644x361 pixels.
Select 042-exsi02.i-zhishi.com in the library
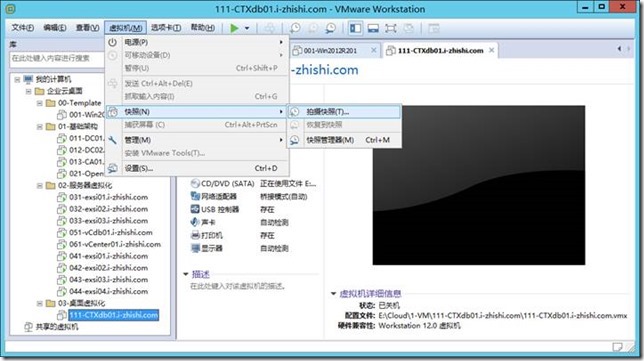[x=108, y=268]
